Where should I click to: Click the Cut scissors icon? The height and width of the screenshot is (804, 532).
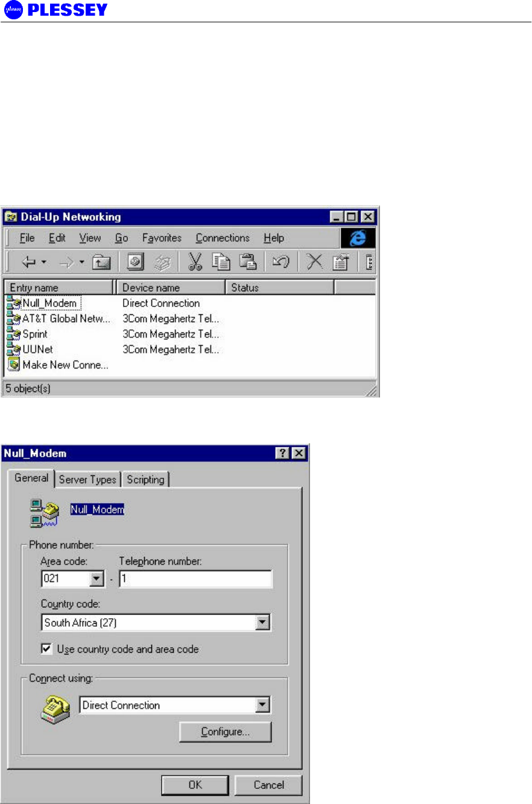(195, 261)
